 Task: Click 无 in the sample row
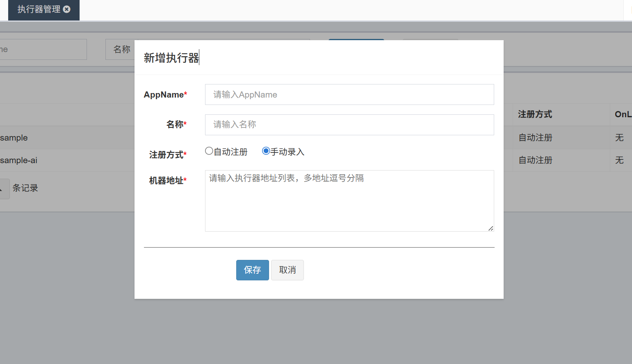tap(619, 138)
